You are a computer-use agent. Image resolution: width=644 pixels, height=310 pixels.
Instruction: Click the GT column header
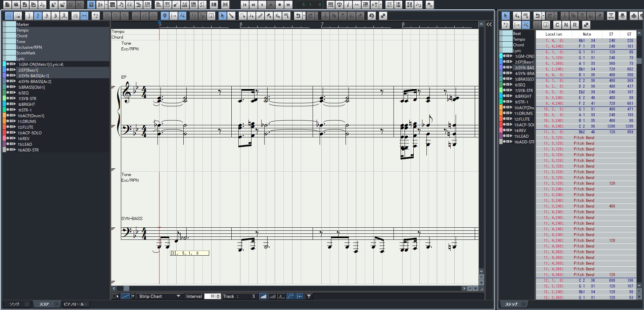click(629, 34)
